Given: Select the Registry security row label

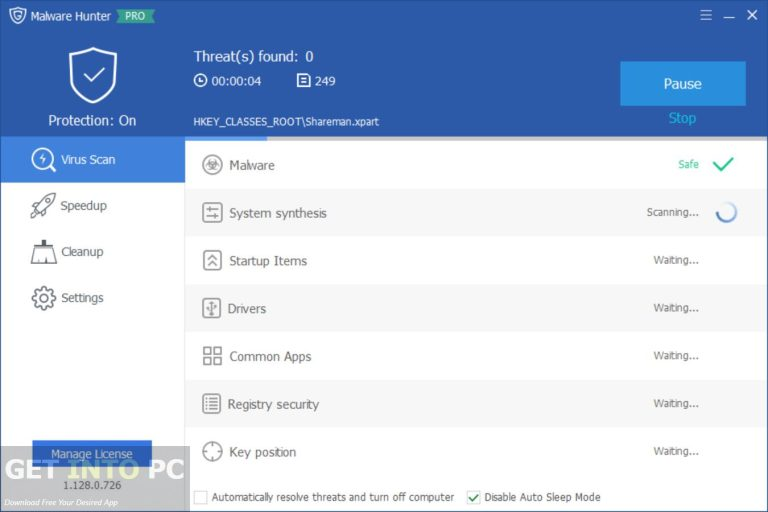Looking at the screenshot, I should [x=273, y=404].
